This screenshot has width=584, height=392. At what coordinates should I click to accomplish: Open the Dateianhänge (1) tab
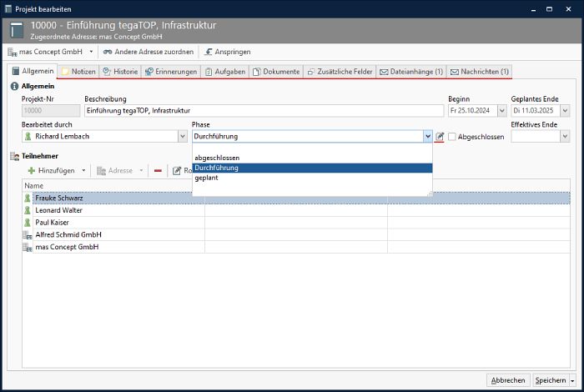pyautogui.click(x=411, y=72)
